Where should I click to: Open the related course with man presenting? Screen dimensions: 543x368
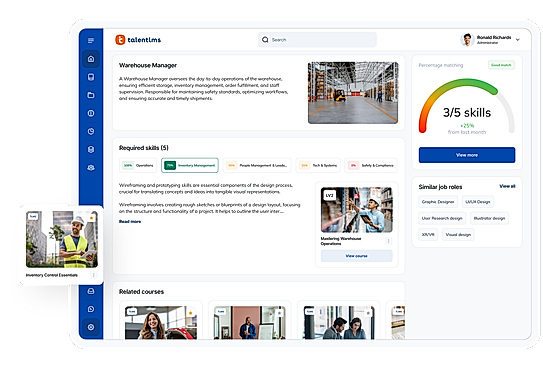tap(250, 322)
